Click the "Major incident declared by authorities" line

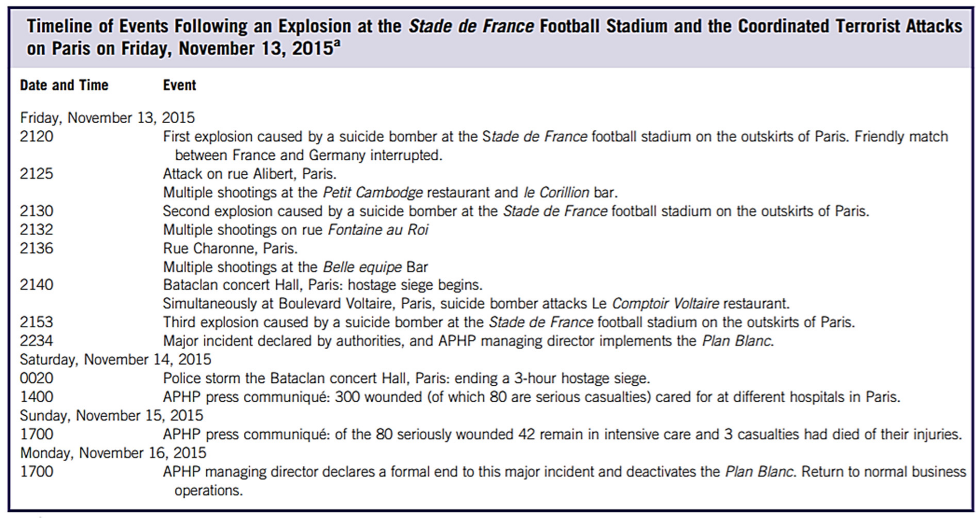(x=468, y=341)
